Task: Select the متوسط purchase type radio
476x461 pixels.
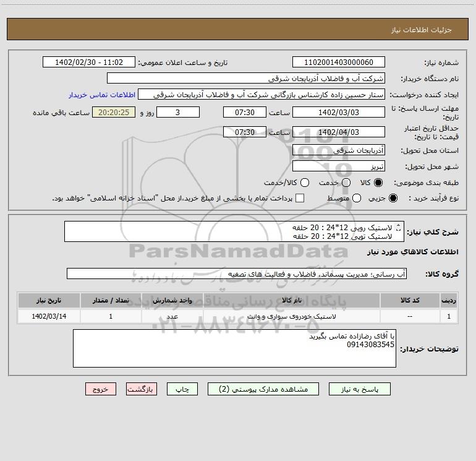Action: coord(357,198)
